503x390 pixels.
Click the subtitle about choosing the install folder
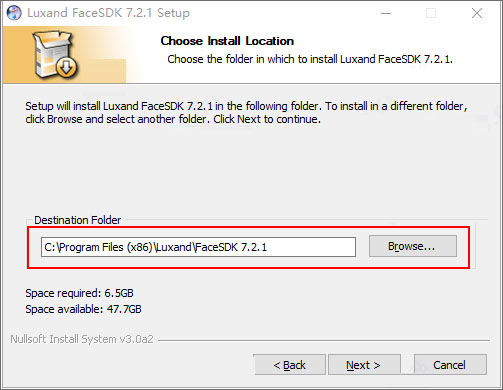tap(310, 59)
